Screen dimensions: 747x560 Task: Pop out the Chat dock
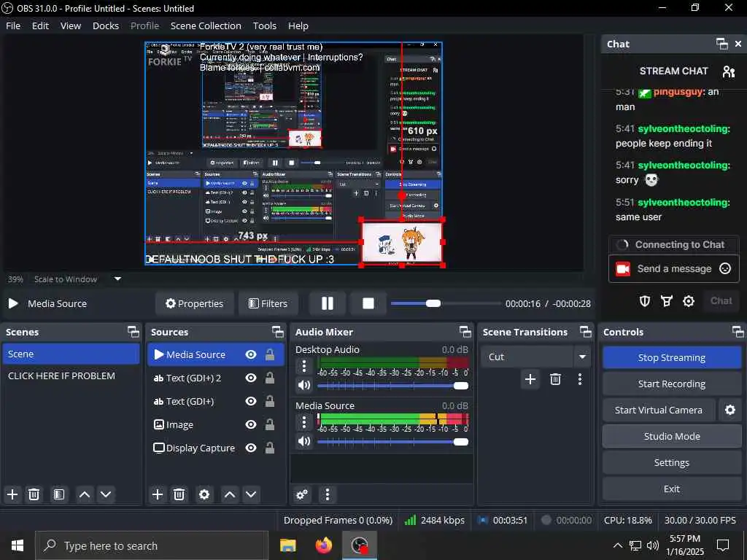click(x=721, y=44)
